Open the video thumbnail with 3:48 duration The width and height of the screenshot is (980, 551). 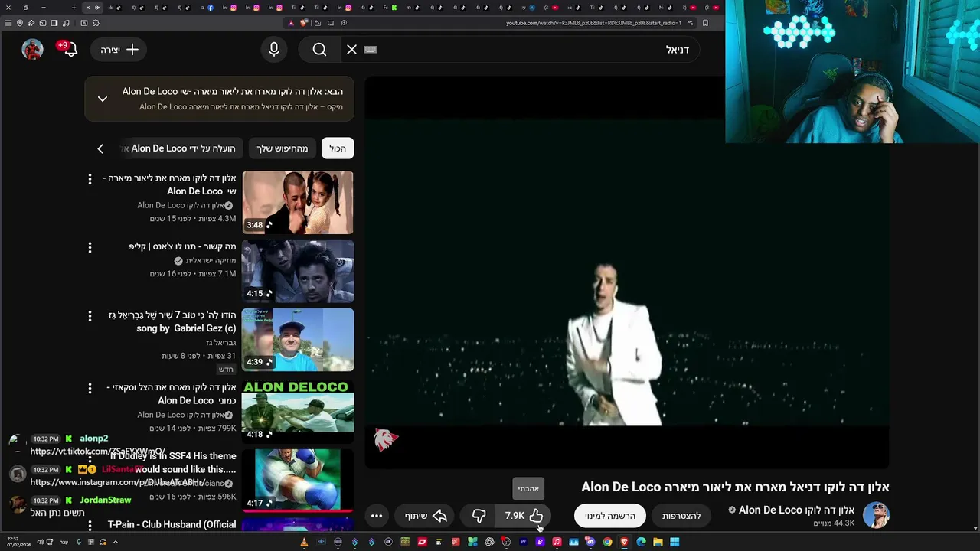[298, 202]
